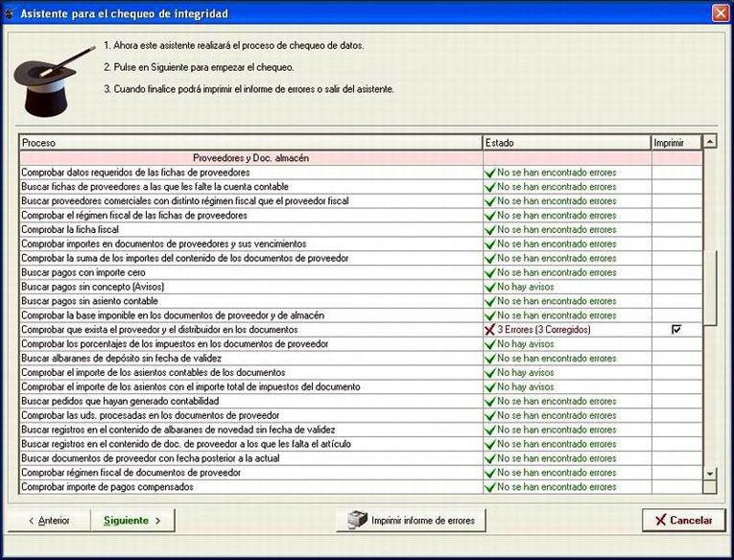Select the 'Proveedores y Doc. almacén' section row
This screenshot has height=560, width=734.
[361, 158]
